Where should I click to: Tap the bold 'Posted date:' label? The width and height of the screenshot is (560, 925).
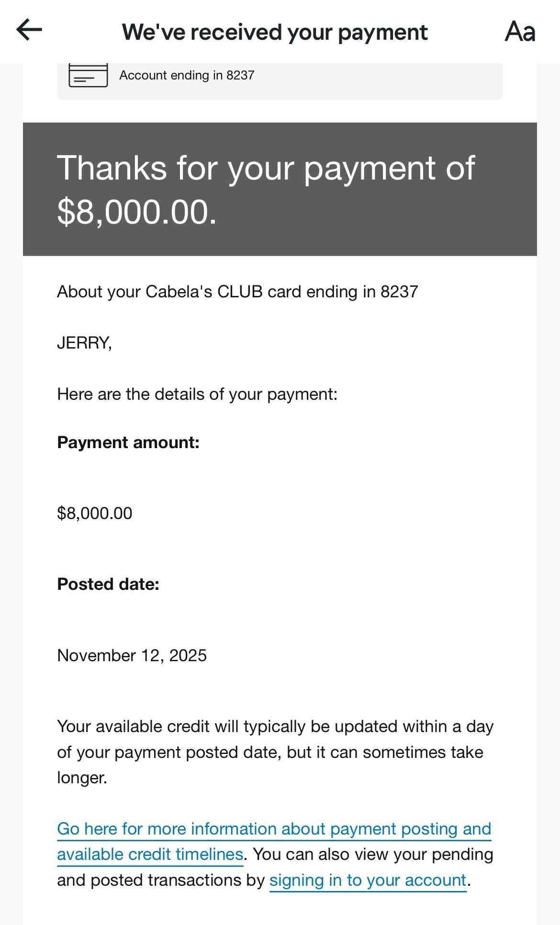tap(108, 584)
